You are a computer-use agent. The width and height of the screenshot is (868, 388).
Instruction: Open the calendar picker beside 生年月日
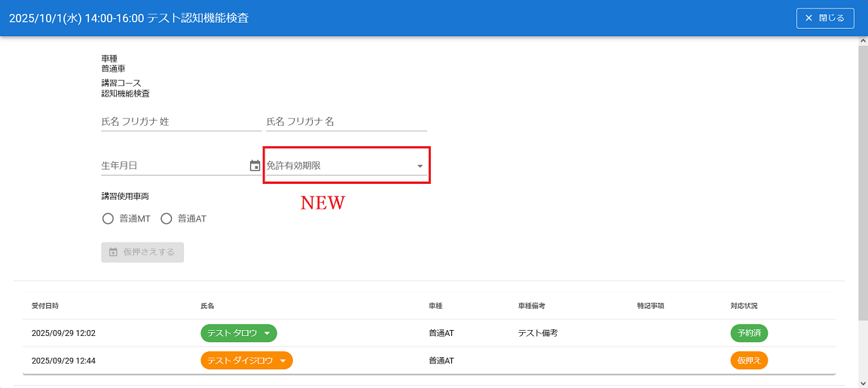[x=255, y=166]
